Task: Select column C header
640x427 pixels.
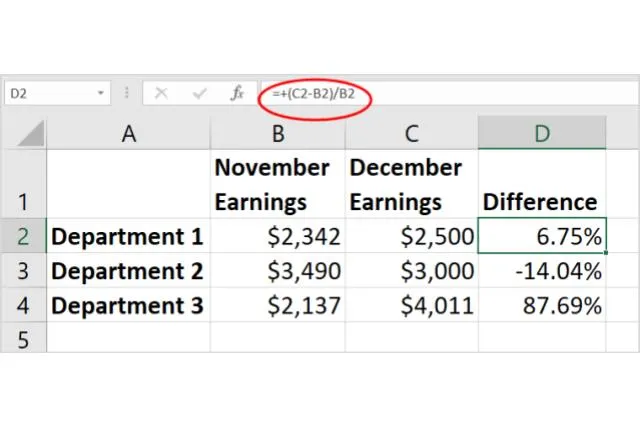Action: pyautogui.click(x=411, y=133)
